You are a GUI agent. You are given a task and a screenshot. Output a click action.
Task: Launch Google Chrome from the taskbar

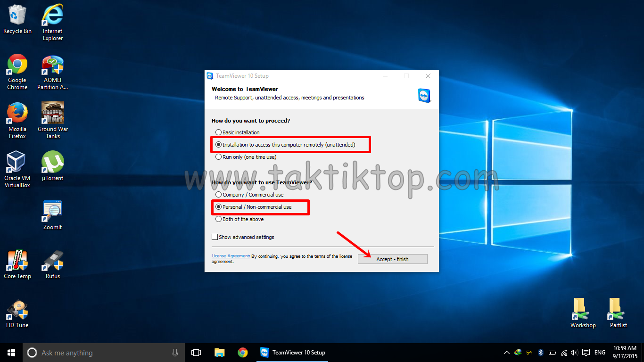point(242,352)
